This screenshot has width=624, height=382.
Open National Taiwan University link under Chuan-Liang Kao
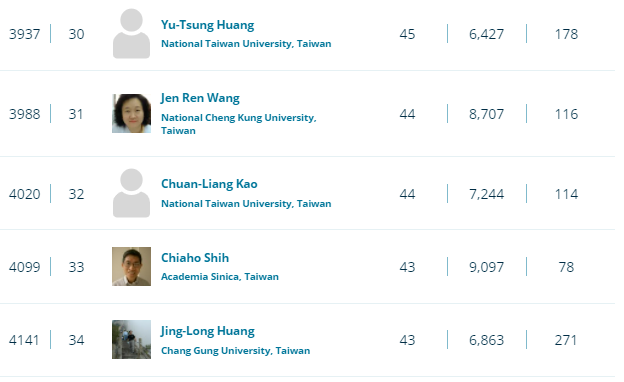(x=246, y=204)
